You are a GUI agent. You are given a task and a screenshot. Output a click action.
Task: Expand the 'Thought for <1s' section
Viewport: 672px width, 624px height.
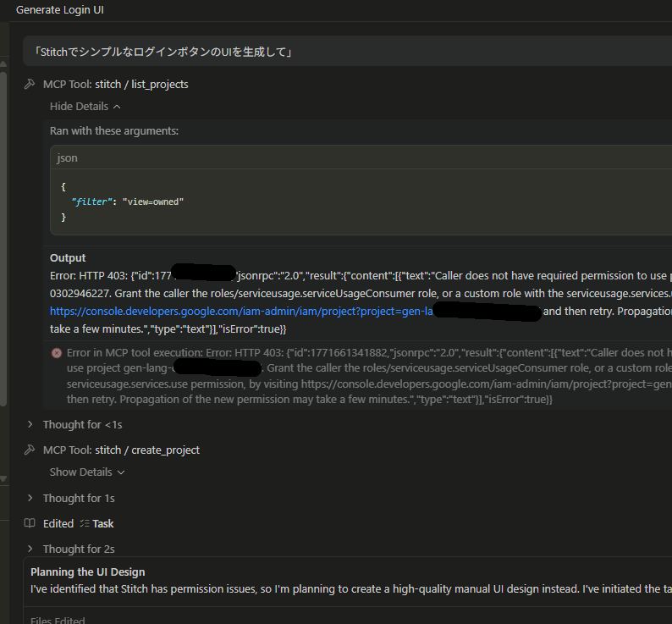(31, 424)
